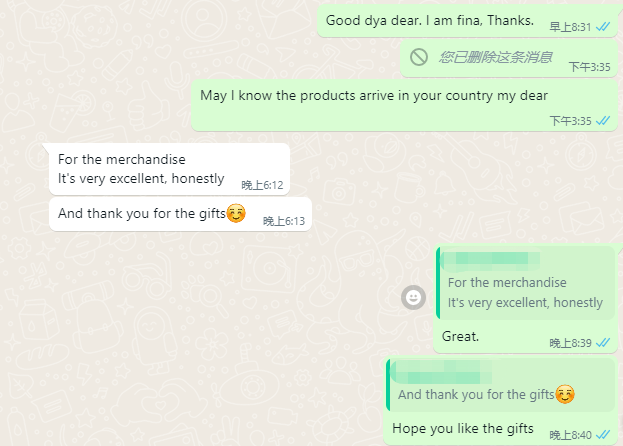The image size is (623, 446).
Task: Click the blushing emoji in the received gifts message
Action: 236,213
